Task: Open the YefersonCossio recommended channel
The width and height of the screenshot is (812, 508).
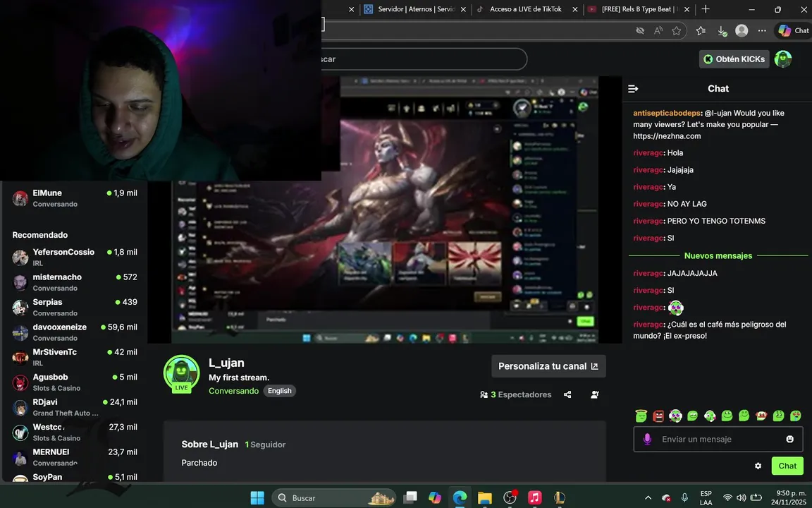Action: pos(75,257)
